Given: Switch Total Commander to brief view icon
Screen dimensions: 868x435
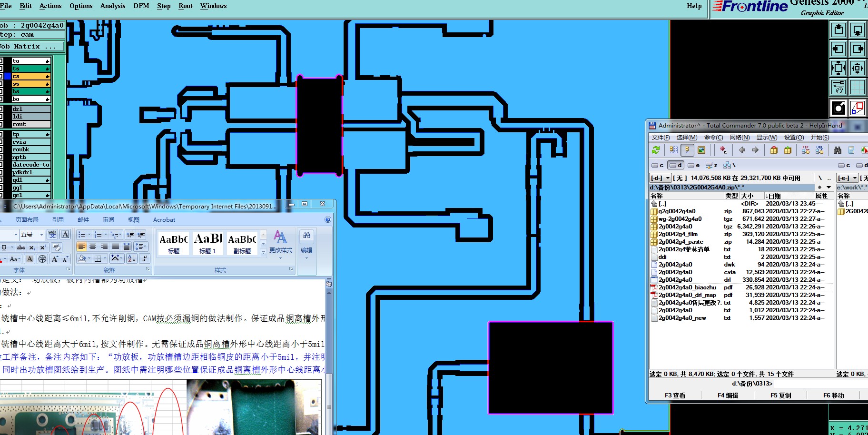Looking at the screenshot, I should tap(674, 150).
